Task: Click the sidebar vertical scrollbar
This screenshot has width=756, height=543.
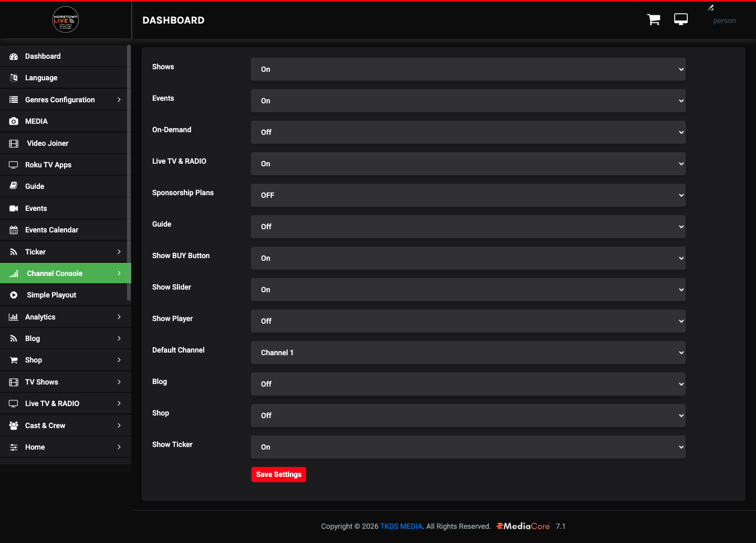Action: (129, 173)
